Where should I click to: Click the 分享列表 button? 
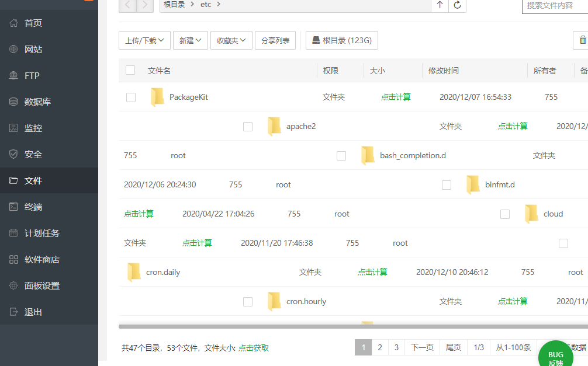(x=275, y=40)
